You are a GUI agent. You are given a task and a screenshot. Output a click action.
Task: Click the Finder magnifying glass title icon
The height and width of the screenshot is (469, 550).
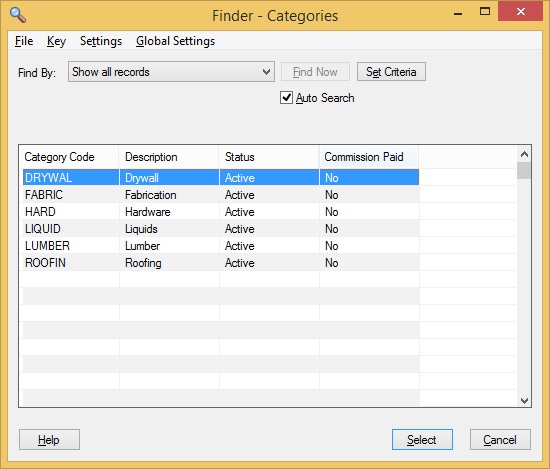click(x=18, y=15)
